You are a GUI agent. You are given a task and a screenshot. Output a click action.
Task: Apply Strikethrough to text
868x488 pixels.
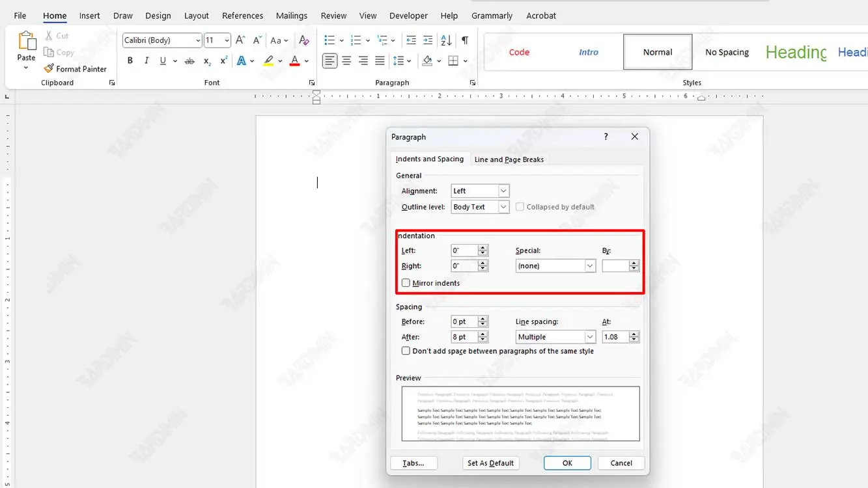pos(189,61)
